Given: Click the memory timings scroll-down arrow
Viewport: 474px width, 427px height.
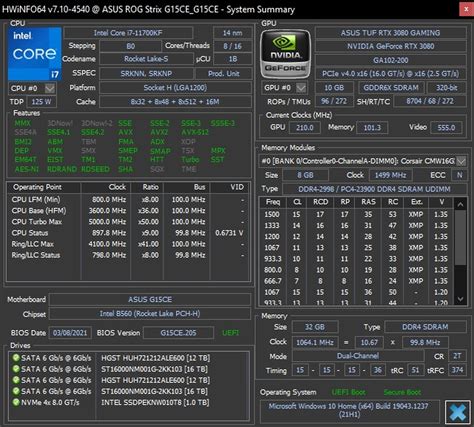Looking at the screenshot, I should [x=460, y=299].
